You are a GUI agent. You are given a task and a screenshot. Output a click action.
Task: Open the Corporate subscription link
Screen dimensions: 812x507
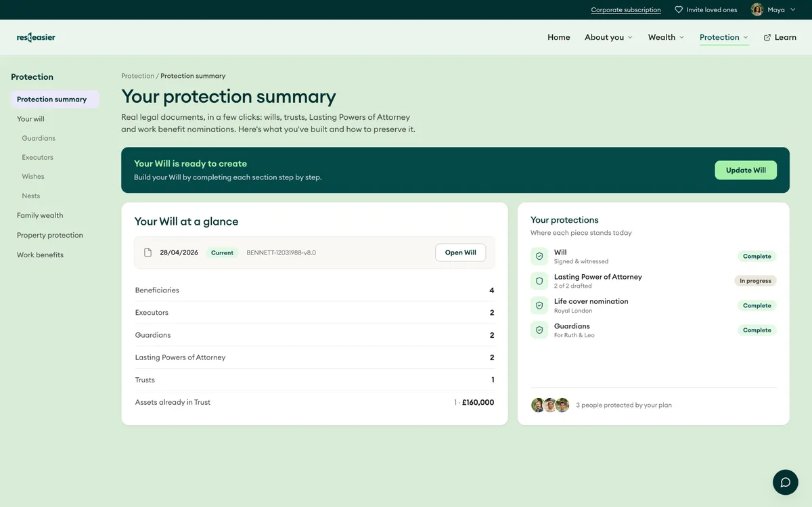[626, 9]
